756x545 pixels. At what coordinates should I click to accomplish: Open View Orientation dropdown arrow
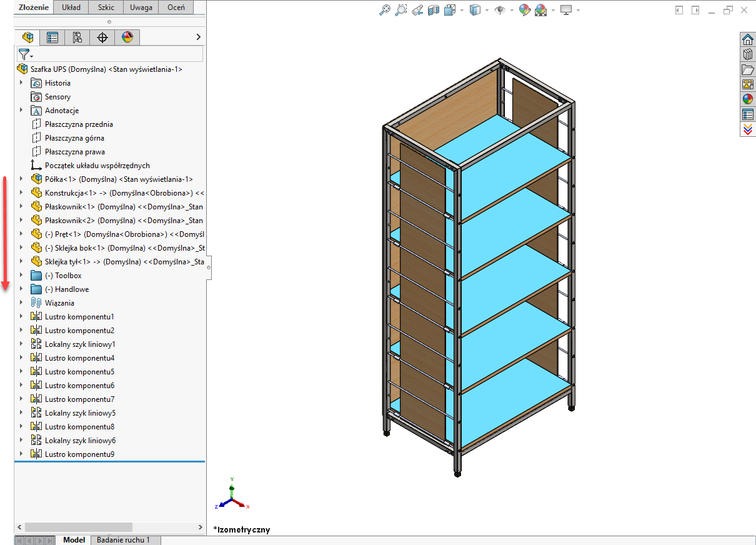(x=462, y=11)
